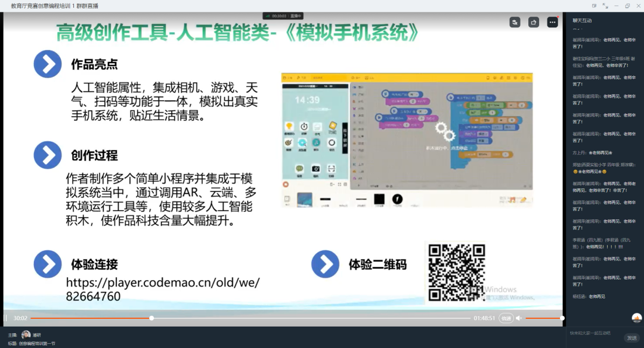Click the round avatar icon above chat input
Screen dimensions: 644x348
(636, 318)
